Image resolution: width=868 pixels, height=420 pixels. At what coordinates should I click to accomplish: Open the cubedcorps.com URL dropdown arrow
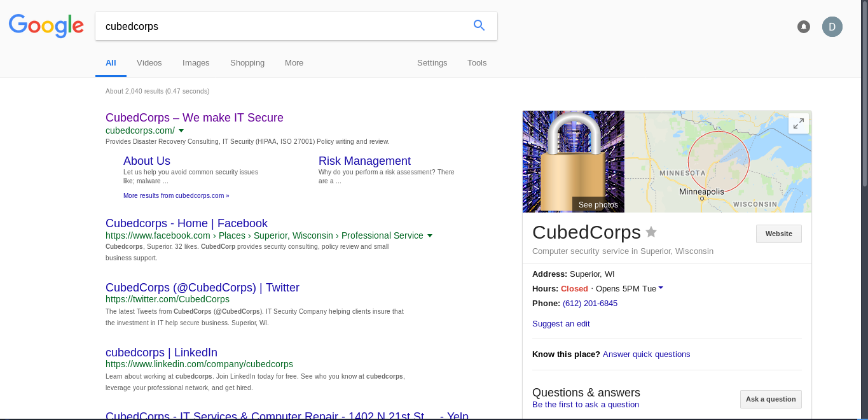pos(181,130)
